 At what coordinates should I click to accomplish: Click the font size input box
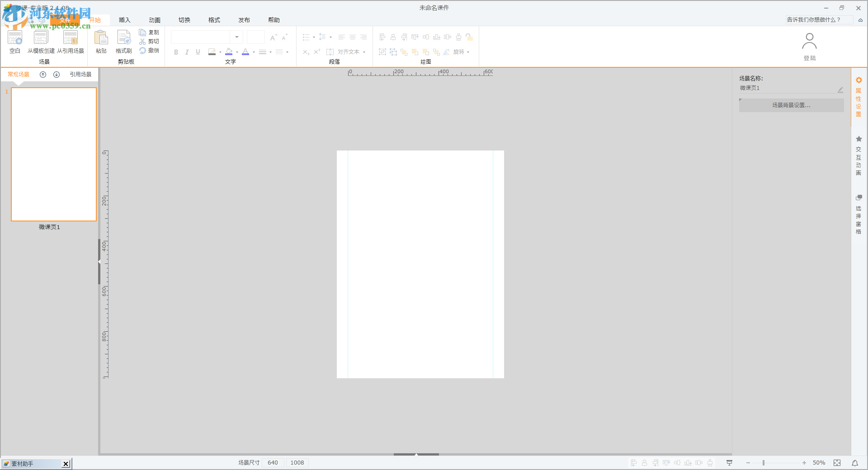(255, 37)
